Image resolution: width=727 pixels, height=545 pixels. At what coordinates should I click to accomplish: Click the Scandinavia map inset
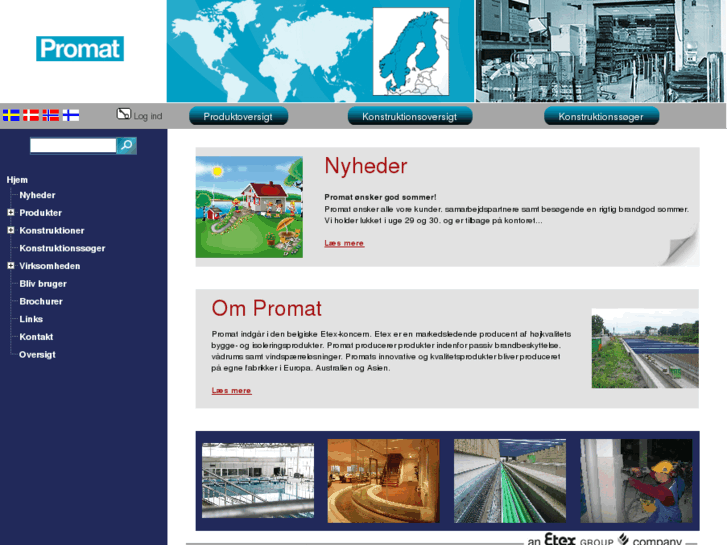pos(411,51)
